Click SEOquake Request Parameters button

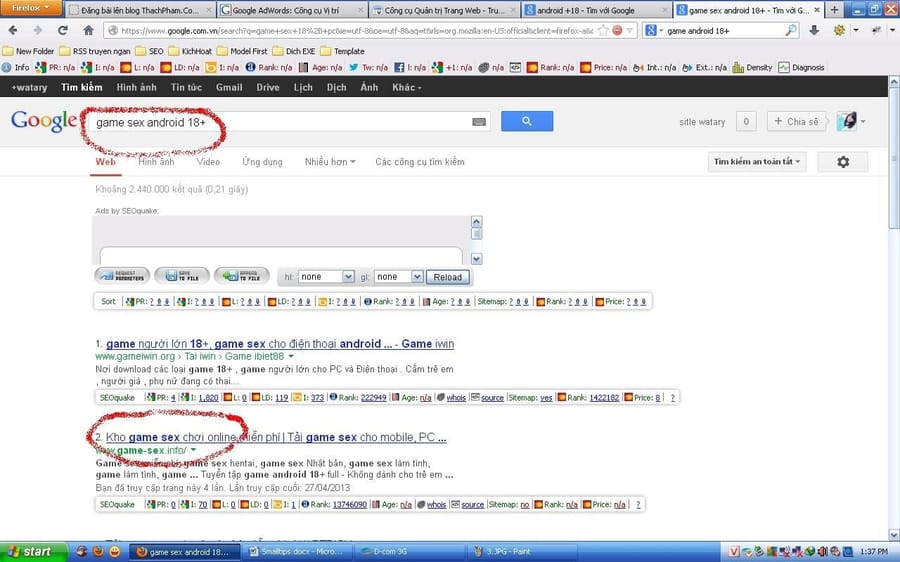(122, 276)
